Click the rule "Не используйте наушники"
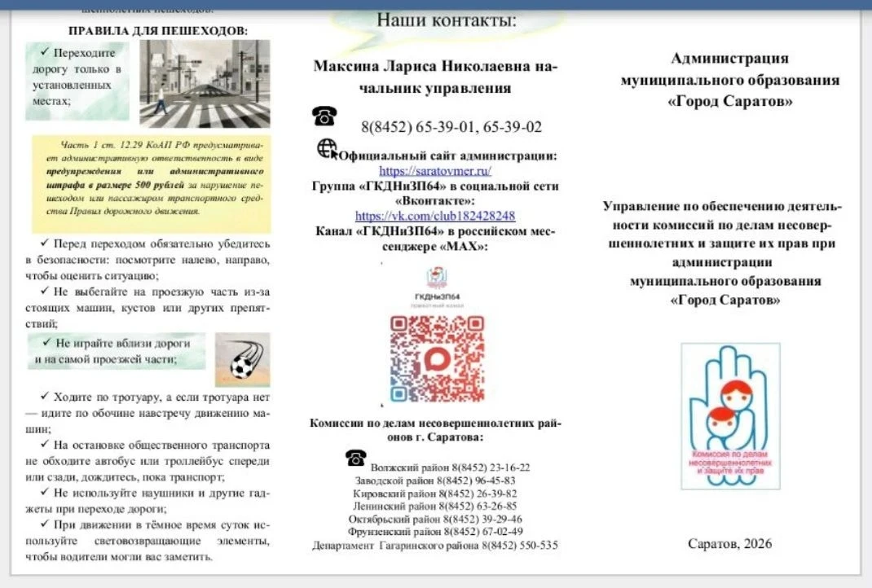This screenshot has width=872, height=588. pyautogui.click(x=148, y=501)
